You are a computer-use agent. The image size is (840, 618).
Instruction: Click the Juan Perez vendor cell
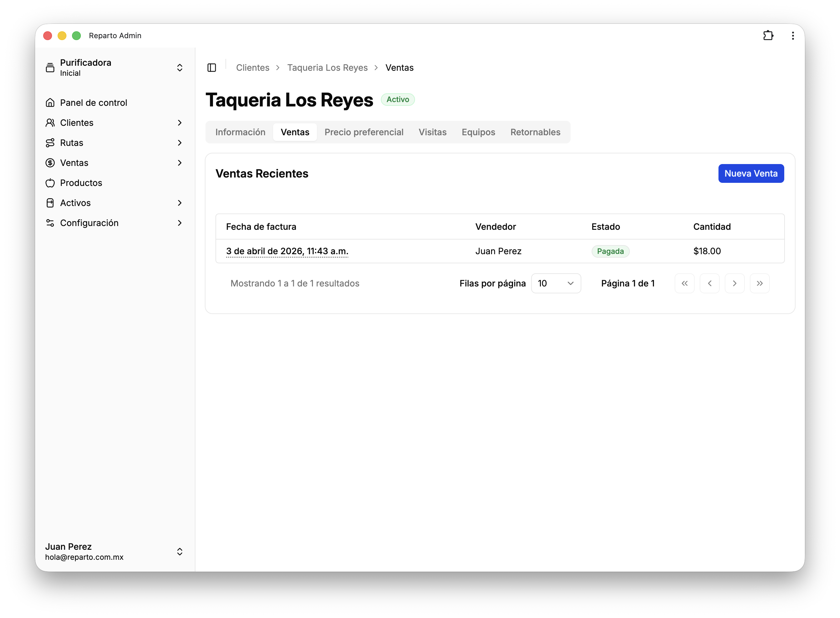pyautogui.click(x=498, y=251)
